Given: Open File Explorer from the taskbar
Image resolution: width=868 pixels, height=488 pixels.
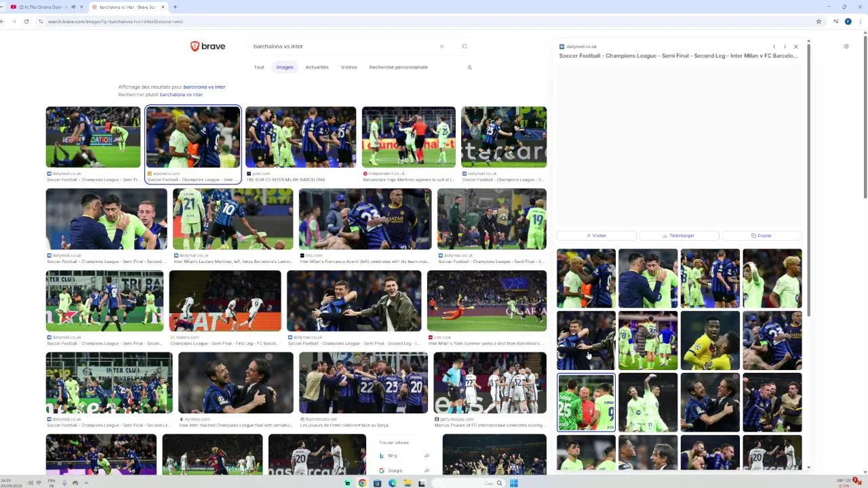Looking at the screenshot, I should pyautogui.click(x=407, y=483).
